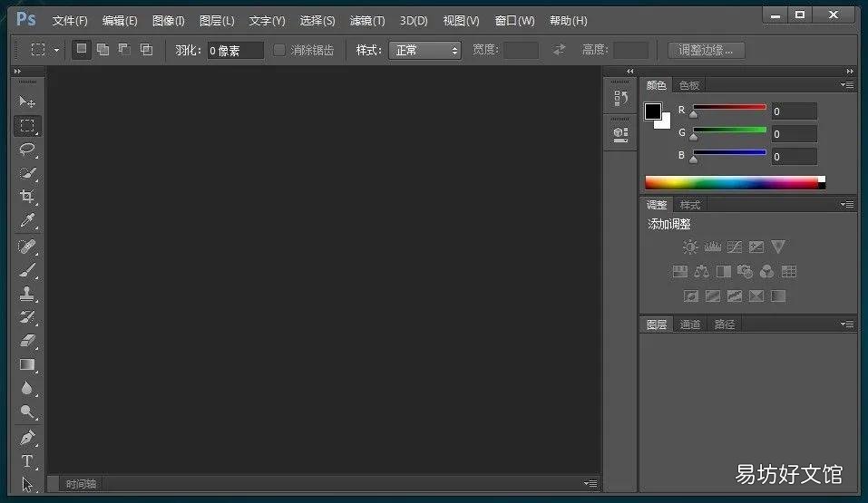Add a Selective Color adjustment
The height and width of the screenshot is (503, 868).
(756, 296)
